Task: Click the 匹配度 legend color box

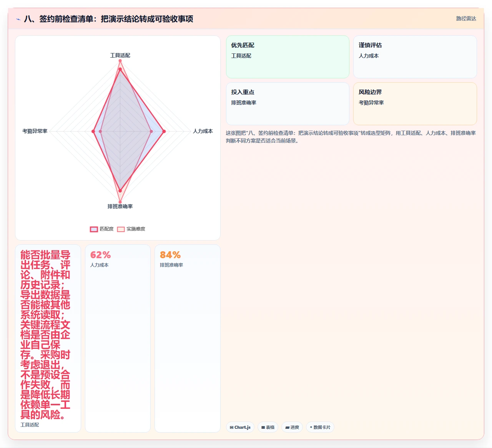Action: [94, 229]
